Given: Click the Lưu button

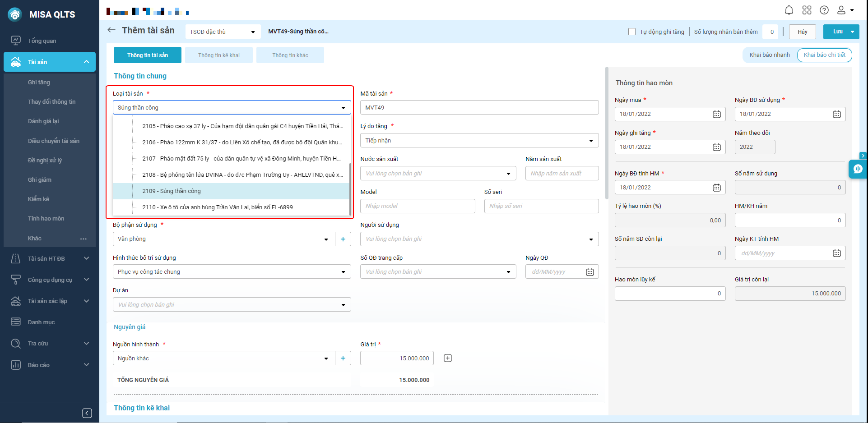Looking at the screenshot, I should pyautogui.click(x=837, y=32).
